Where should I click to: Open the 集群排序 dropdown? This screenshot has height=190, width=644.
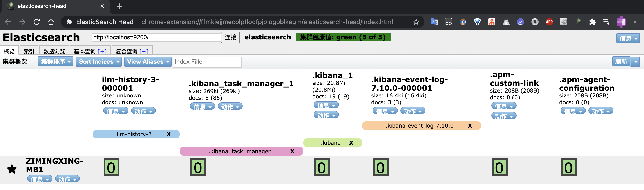(x=56, y=62)
